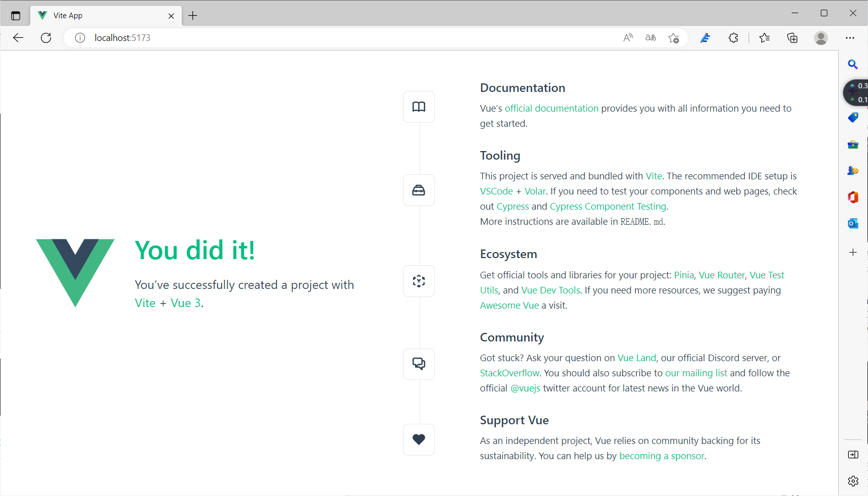Open the StackOverflow link

[x=509, y=373]
